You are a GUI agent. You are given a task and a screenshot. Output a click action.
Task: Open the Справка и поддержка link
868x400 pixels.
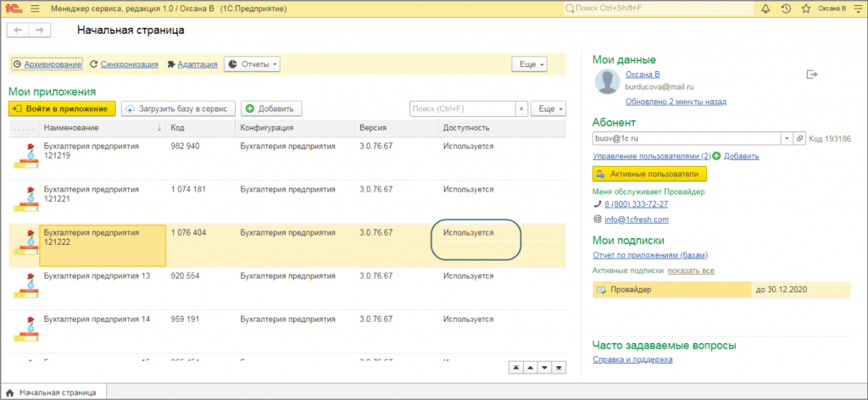(632, 359)
